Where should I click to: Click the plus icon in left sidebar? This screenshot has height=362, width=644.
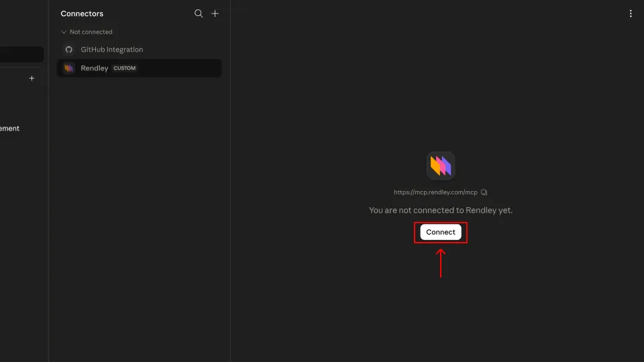click(32, 78)
